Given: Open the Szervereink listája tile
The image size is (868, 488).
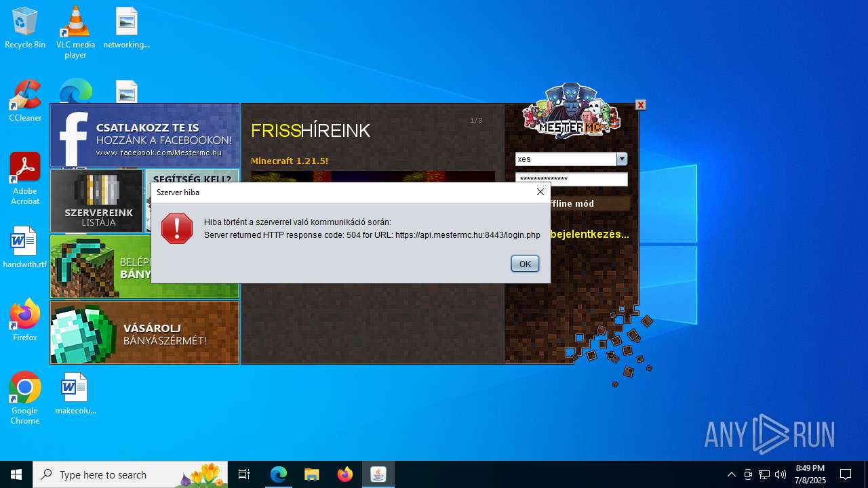Looking at the screenshot, I should click(97, 201).
